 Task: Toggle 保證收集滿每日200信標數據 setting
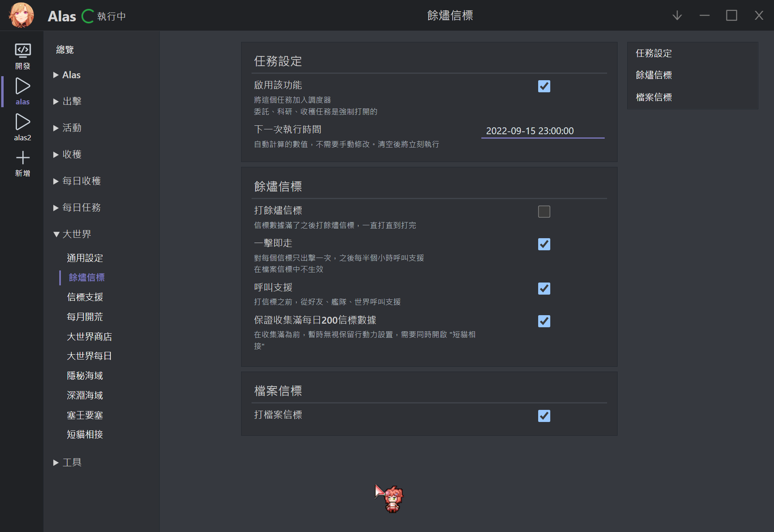[544, 321]
